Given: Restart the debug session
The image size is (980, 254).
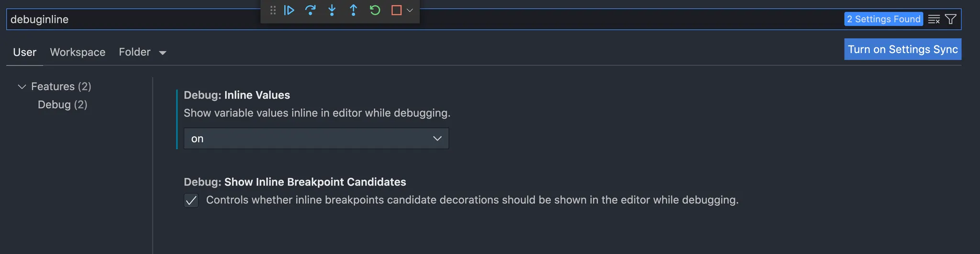Looking at the screenshot, I should (x=375, y=10).
